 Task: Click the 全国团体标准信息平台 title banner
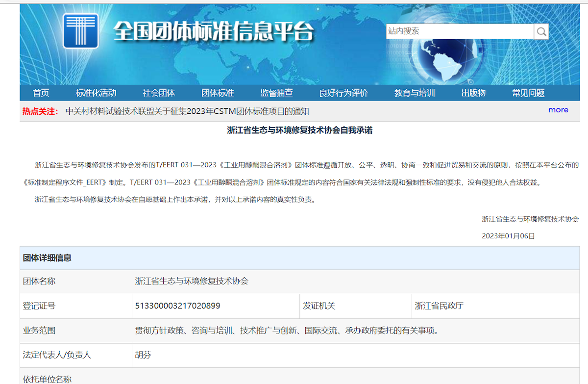pos(214,31)
